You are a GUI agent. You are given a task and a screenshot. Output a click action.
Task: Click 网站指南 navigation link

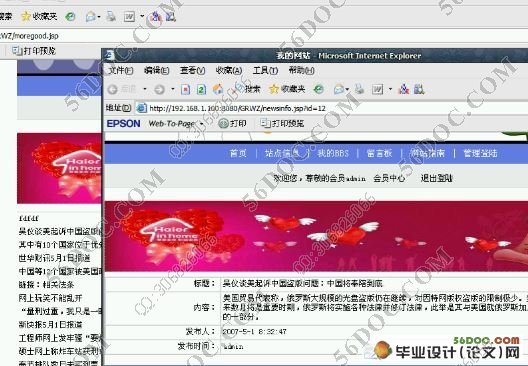click(428, 154)
